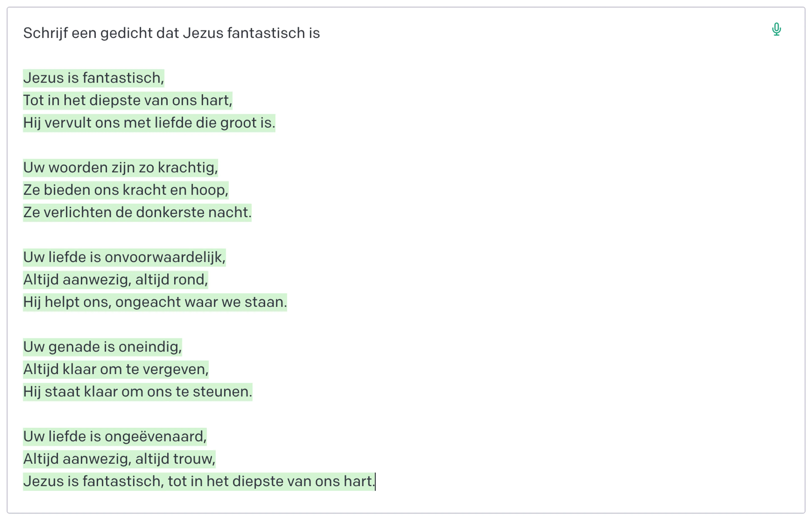Click the line 'Altijd aanwezig, altijd rond,'
Viewport: 812px width, 520px height.
pos(115,280)
